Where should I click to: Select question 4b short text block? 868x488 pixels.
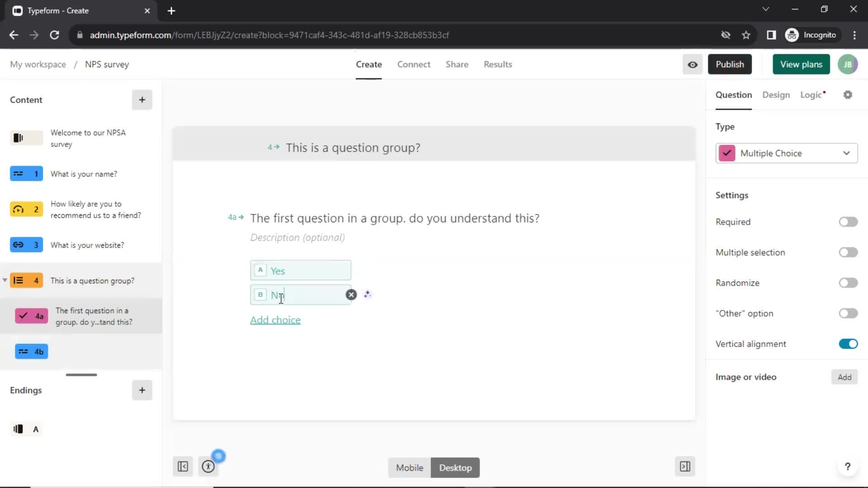point(31,352)
